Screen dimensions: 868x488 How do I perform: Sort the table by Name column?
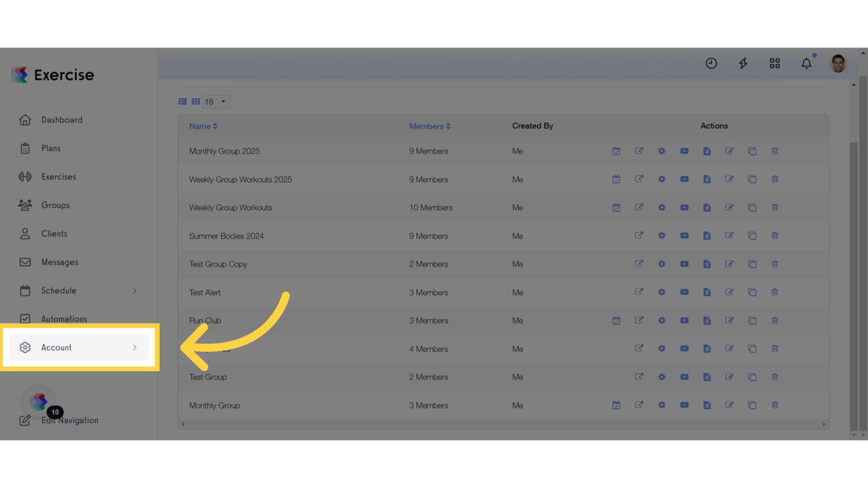click(x=203, y=126)
